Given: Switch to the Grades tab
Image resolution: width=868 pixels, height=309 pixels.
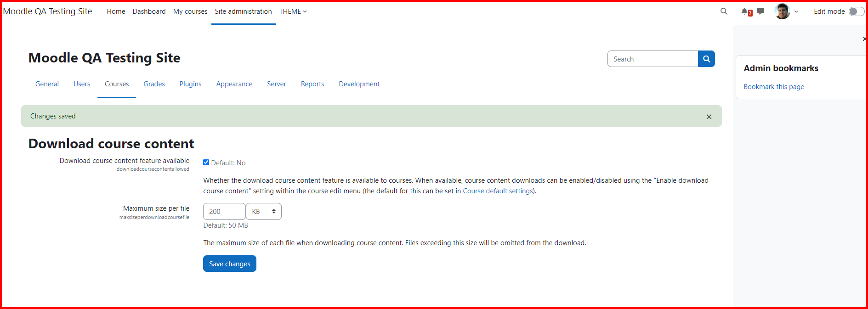Looking at the screenshot, I should pos(154,84).
